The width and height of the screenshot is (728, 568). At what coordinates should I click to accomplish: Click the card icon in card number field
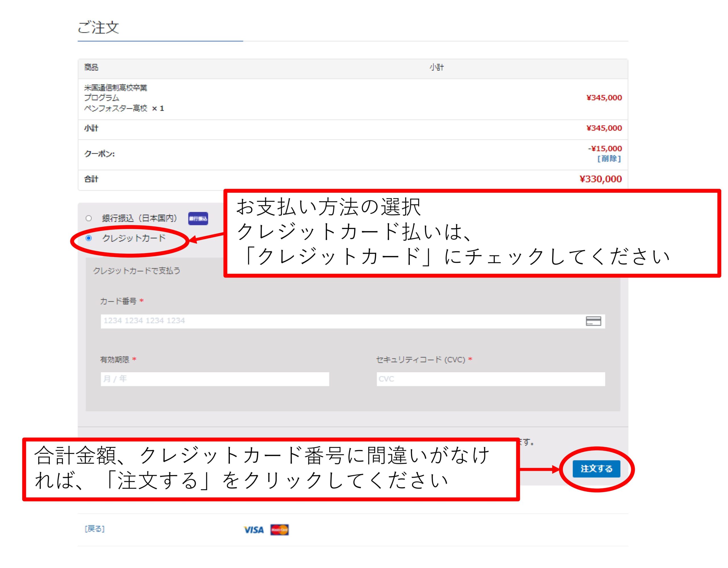coord(593,321)
